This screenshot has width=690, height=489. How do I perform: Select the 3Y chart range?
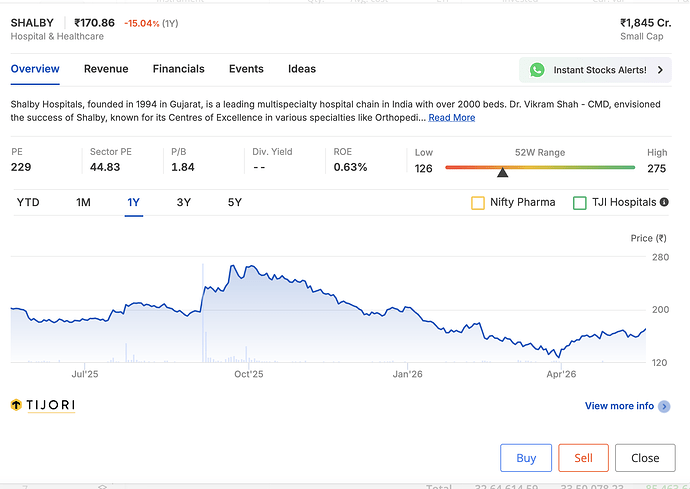pyautogui.click(x=184, y=202)
